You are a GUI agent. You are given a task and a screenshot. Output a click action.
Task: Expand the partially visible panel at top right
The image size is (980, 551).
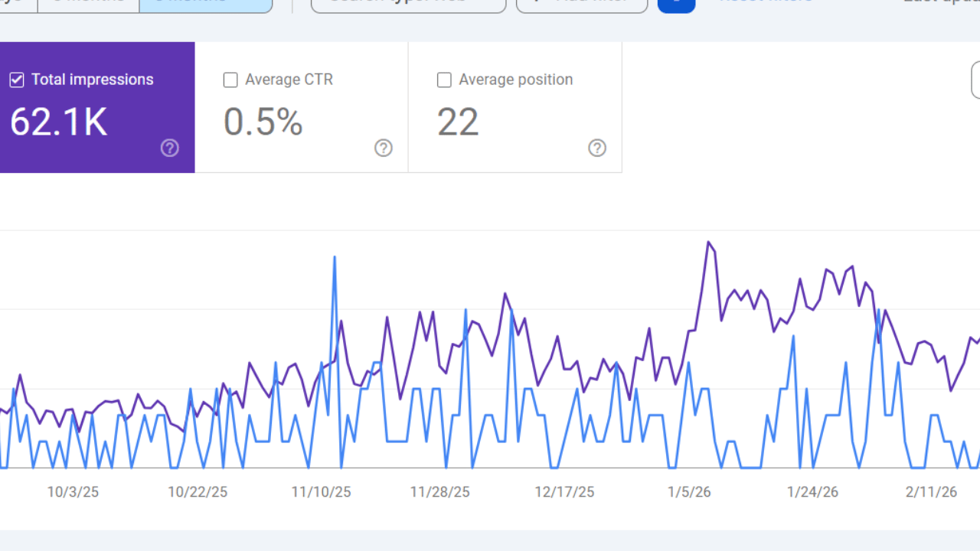point(976,80)
